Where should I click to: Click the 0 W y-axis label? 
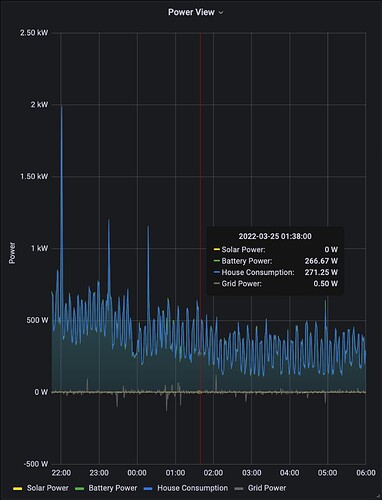[41, 392]
